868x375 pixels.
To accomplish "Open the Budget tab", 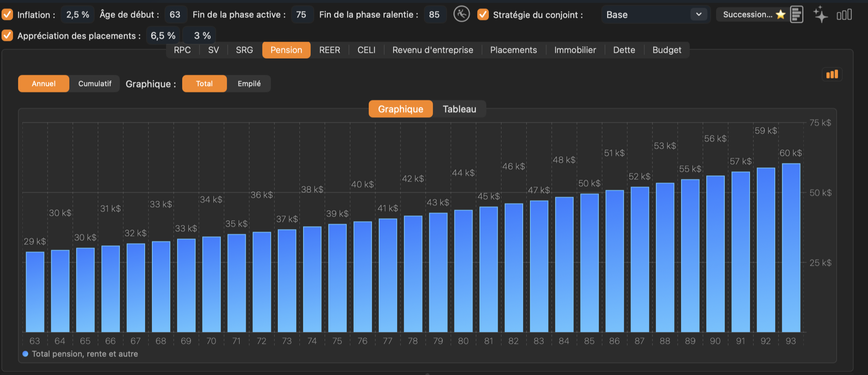I will tap(667, 50).
